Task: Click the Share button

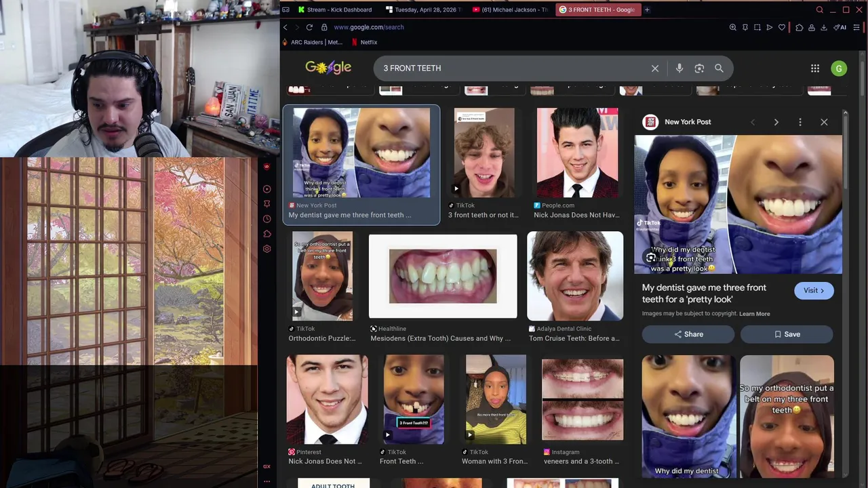Action: click(x=688, y=334)
